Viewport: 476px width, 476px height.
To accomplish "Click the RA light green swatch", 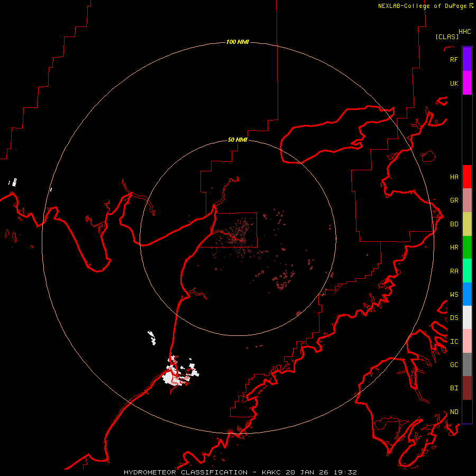I will 467,271.
